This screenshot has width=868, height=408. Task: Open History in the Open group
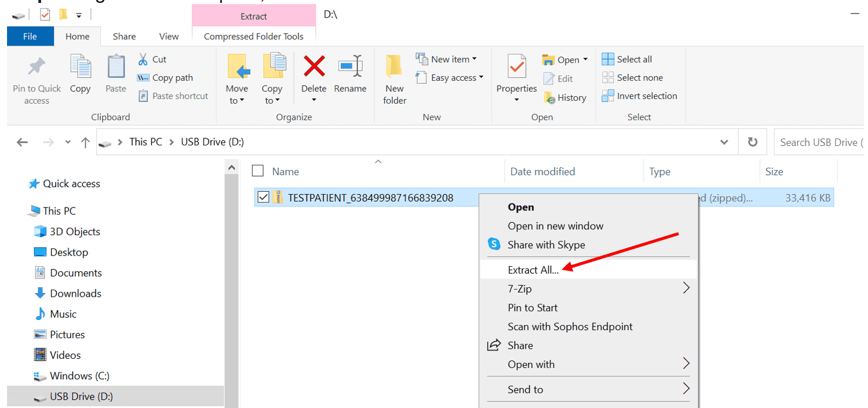[x=565, y=98]
